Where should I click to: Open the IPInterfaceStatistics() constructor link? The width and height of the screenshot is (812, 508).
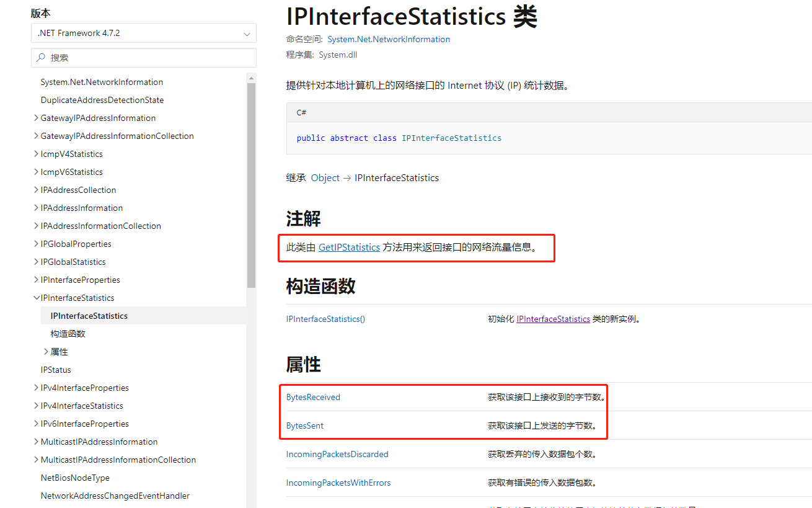pyautogui.click(x=325, y=319)
